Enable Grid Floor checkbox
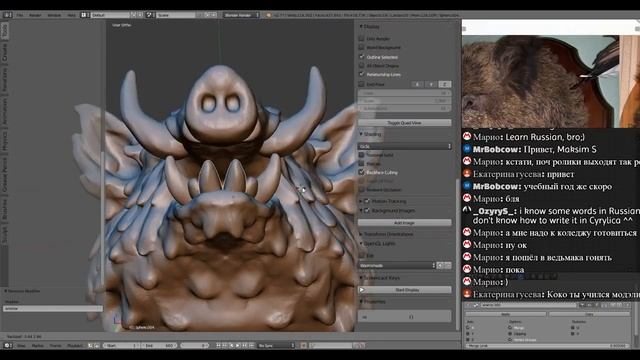The image size is (640, 360). (361, 84)
